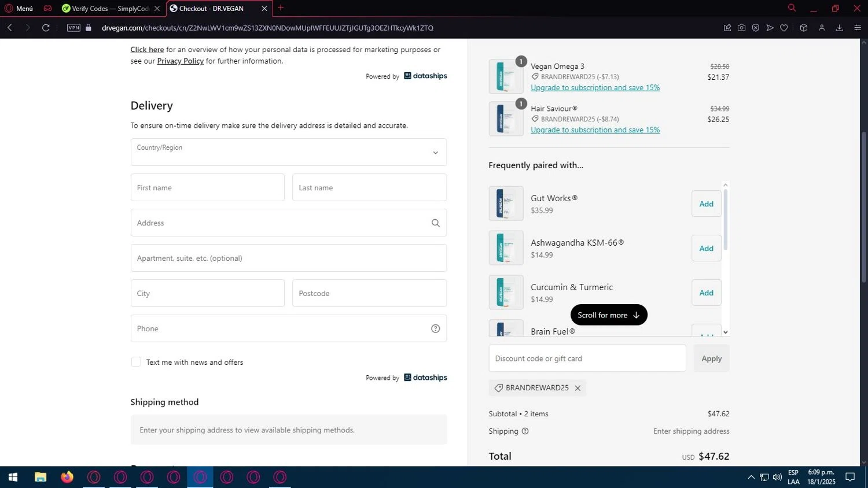Click the Postcode input field
Viewport: 868px width, 488px height.
(x=369, y=293)
